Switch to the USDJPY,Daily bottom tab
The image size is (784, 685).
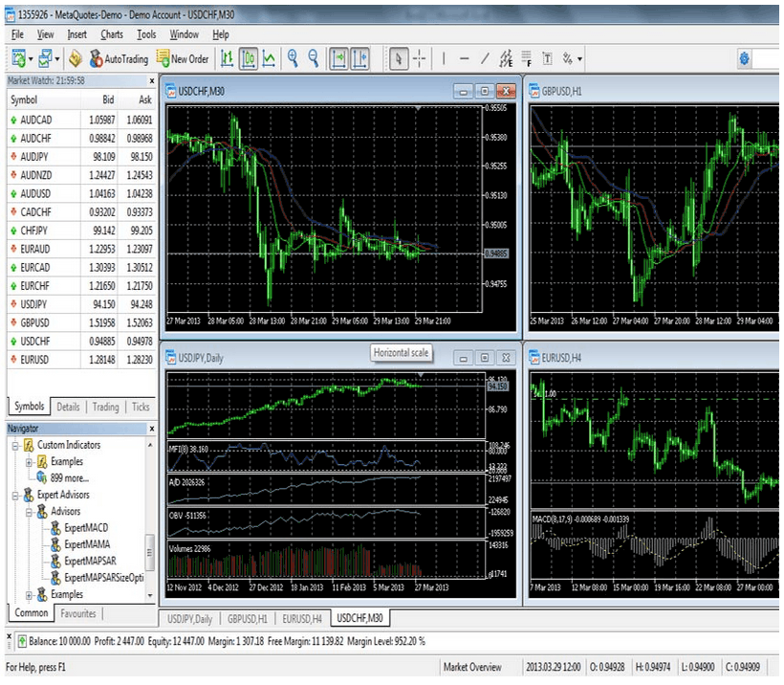tap(189, 619)
